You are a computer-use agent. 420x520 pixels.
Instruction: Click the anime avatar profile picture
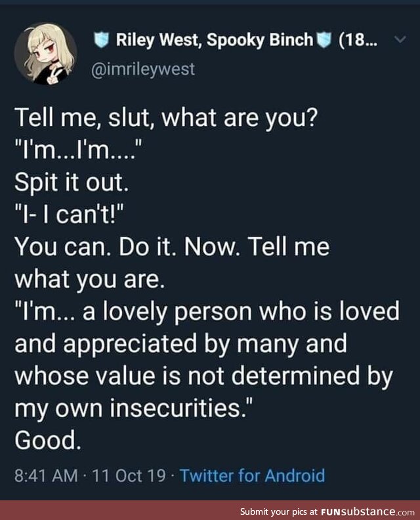pos(46,53)
